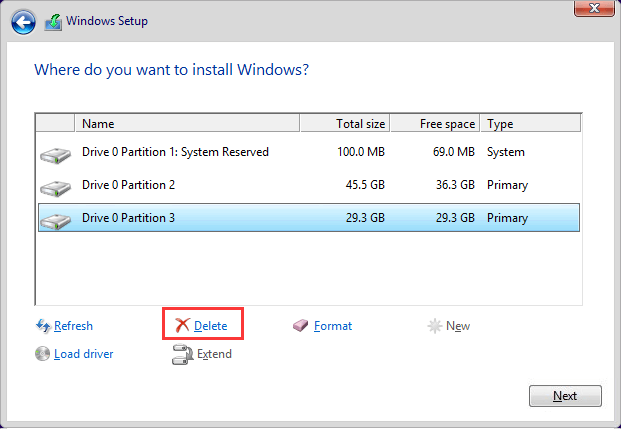The height and width of the screenshot is (429, 621).
Task: Click the drive icon beside Partition 2
Action: click(x=55, y=187)
